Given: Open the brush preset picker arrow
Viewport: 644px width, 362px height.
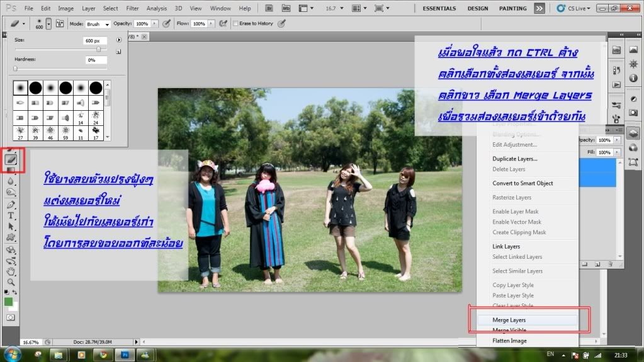Looking at the screenshot, I should click(x=48, y=24).
